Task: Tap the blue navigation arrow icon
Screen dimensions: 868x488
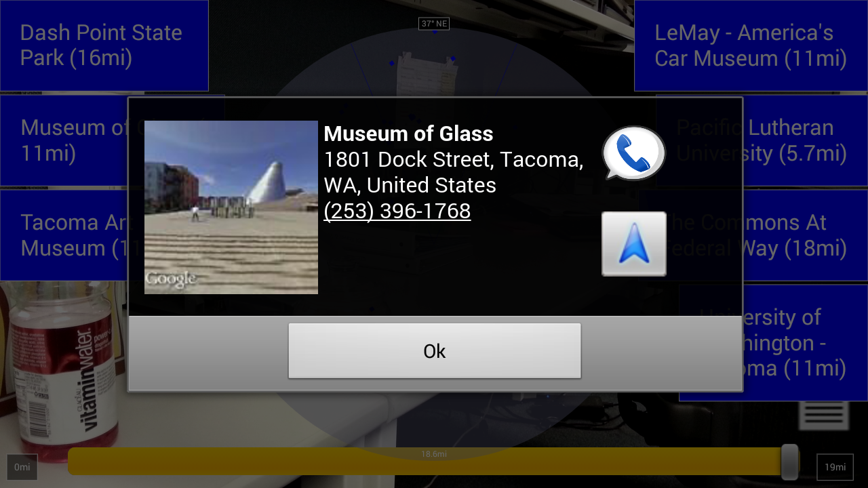Action: [x=634, y=244]
